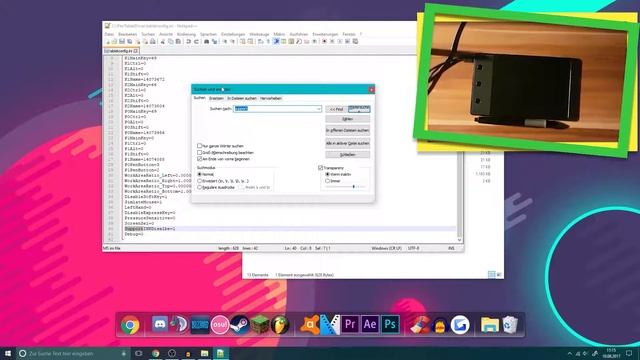Open FL Studio from the dock
The width and height of the screenshot is (640, 360).
point(280,325)
